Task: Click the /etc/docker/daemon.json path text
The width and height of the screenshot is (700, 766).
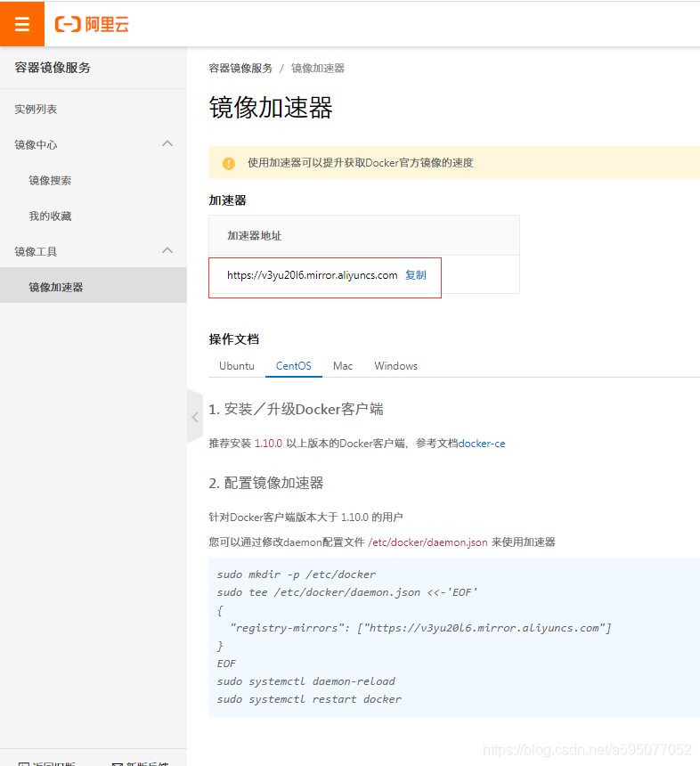Action: pos(427,542)
